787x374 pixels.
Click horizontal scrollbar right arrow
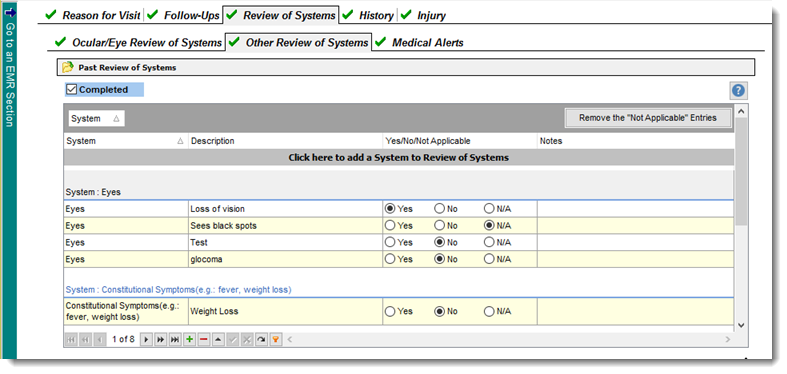(x=728, y=340)
